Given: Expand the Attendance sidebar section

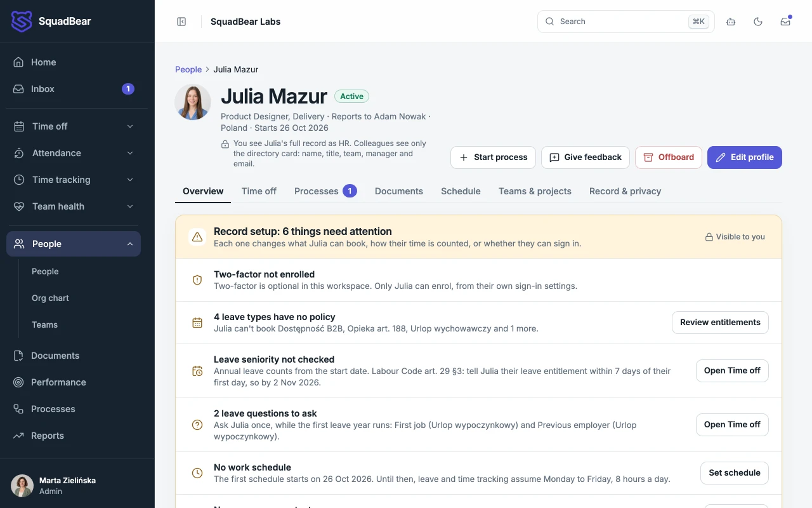Looking at the screenshot, I should point(74,153).
